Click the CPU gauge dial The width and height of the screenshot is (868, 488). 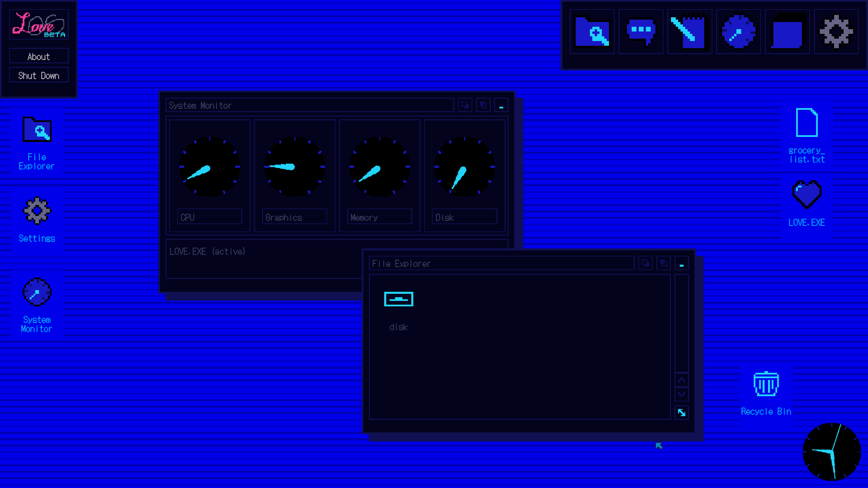coord(210,167)
